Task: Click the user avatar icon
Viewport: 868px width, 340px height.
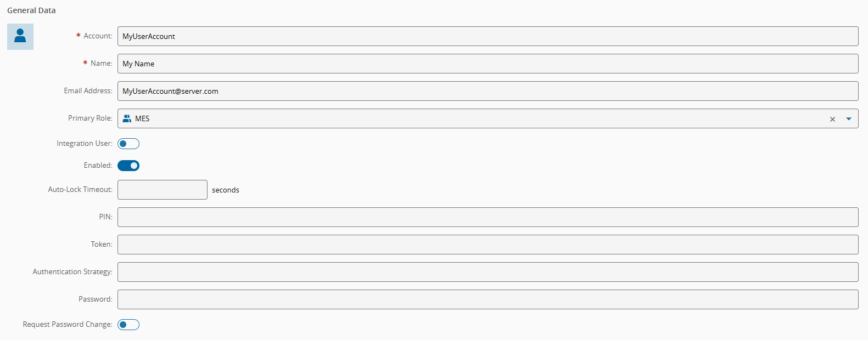Action: coord(20,36)
